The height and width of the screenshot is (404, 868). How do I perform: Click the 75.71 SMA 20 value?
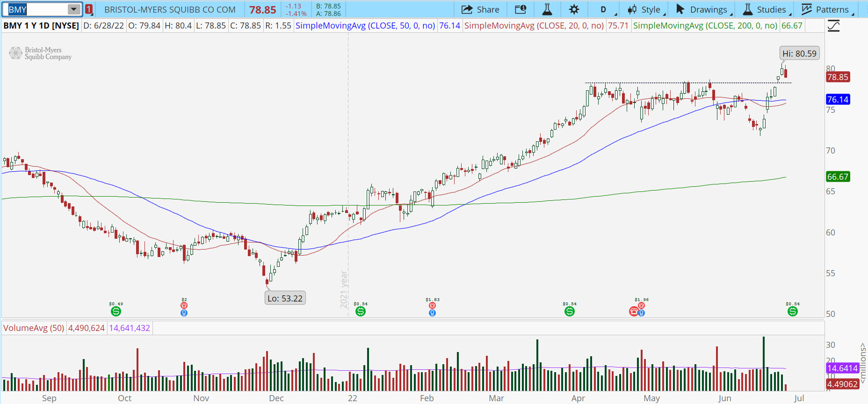coord(618,25)
